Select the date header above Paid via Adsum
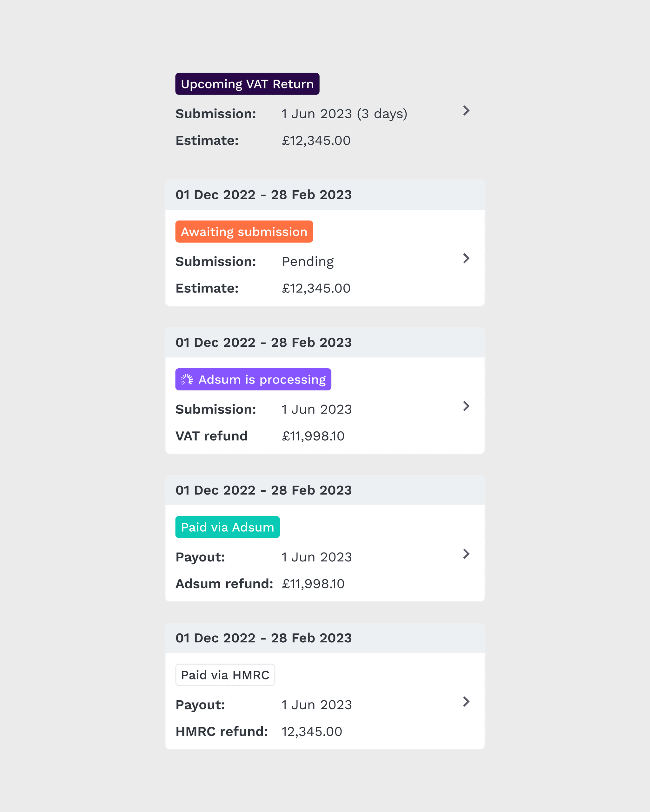 tap(263, 490)
